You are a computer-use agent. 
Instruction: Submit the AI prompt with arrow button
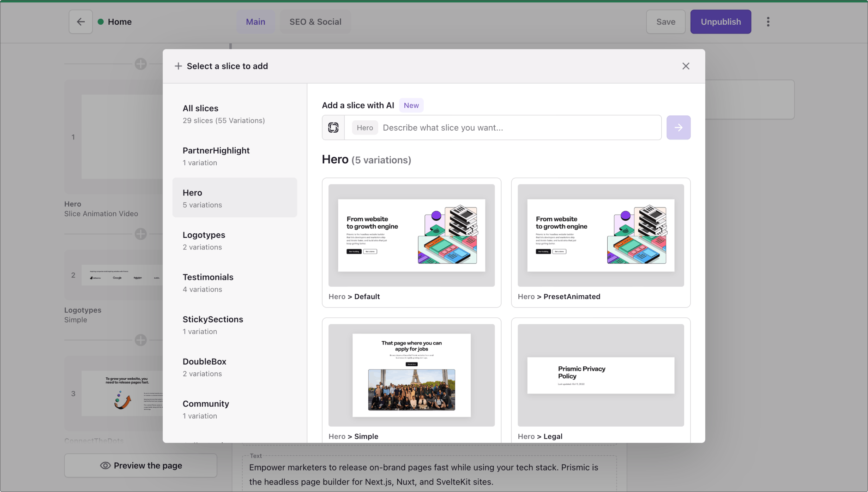click(x=678, y=127)
